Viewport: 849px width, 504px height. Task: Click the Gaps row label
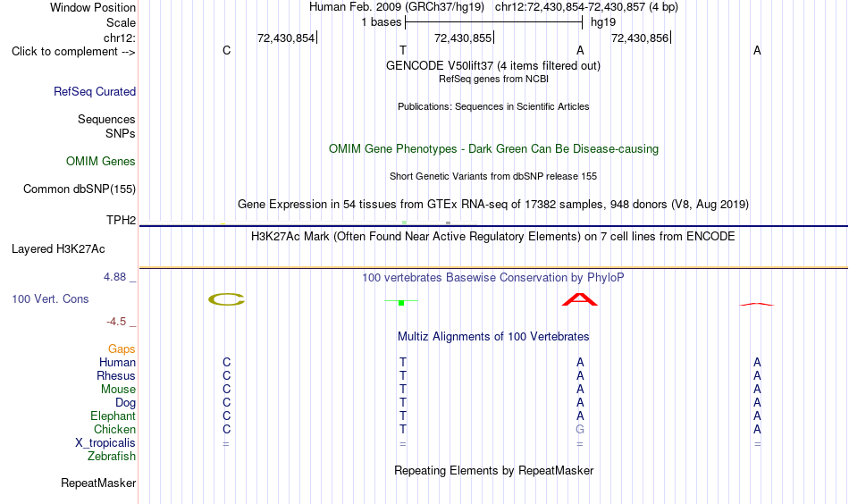pos(122,349)
